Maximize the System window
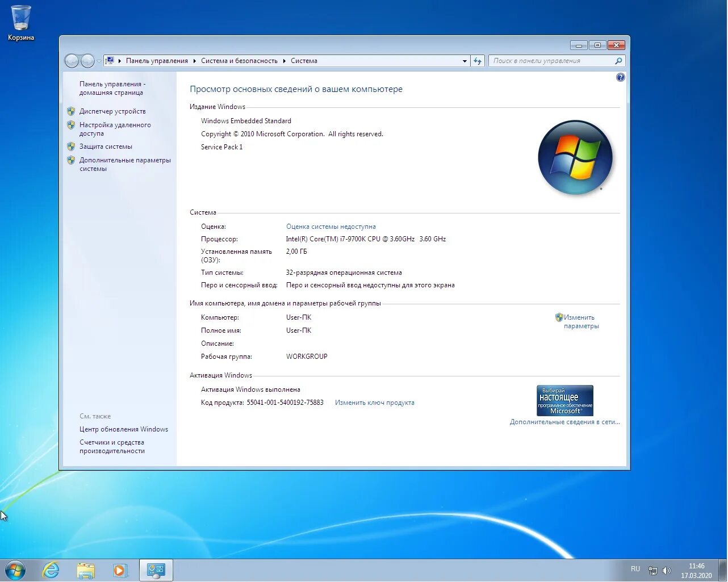Viewport: 728px width, 582px height. [x=597, y=45]
